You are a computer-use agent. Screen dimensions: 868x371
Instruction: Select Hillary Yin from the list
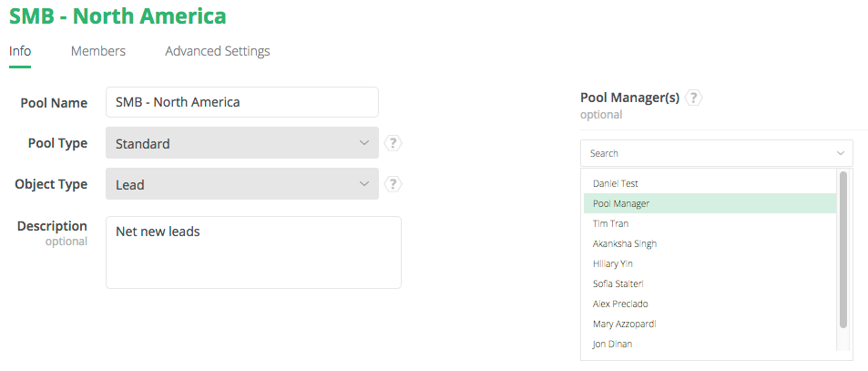[x=612, y=263]
